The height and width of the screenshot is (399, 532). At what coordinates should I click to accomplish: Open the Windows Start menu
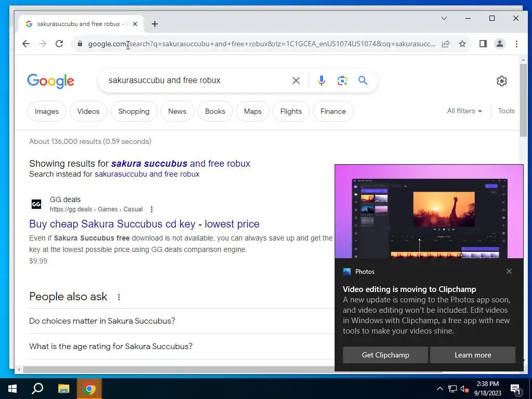tap(12, 389)
